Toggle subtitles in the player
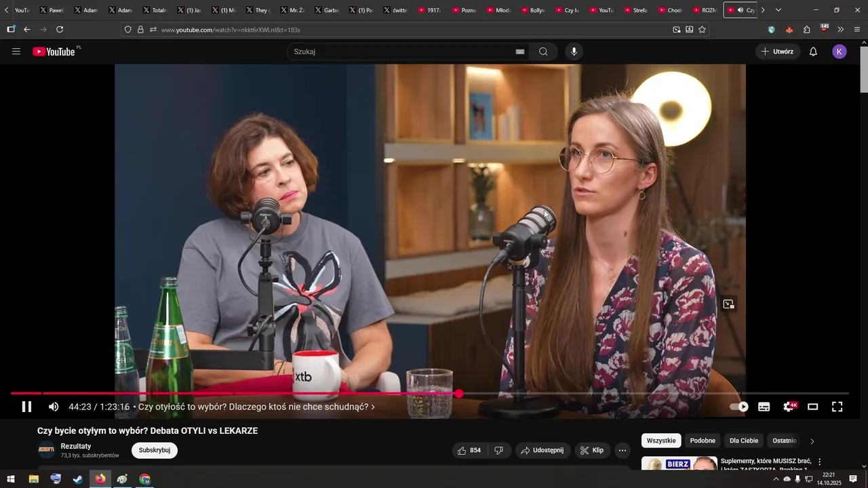This screenshot has width=868, height=488. pyautogui.click(x=764, y=407)
